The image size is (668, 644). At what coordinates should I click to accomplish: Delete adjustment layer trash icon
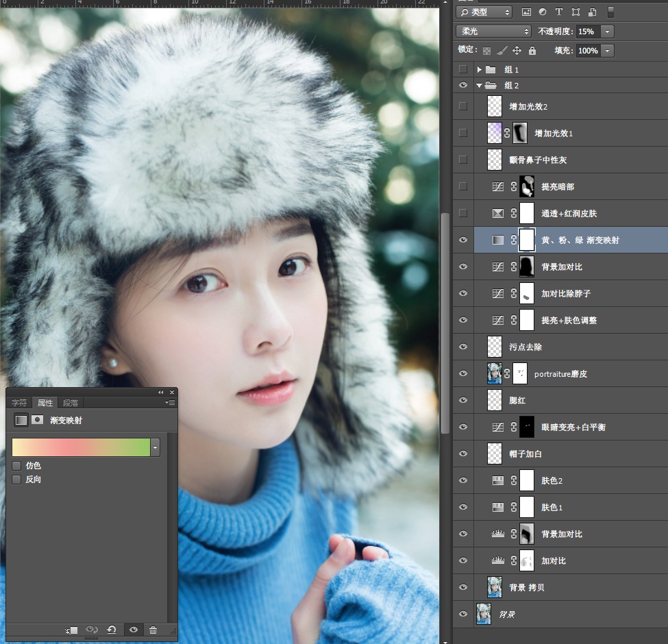pos(153,630)
